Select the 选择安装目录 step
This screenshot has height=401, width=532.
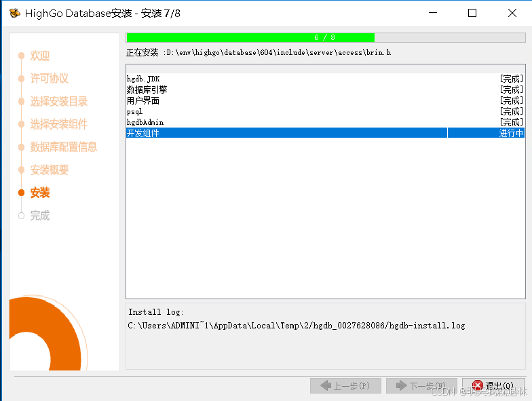pos(58,101)
